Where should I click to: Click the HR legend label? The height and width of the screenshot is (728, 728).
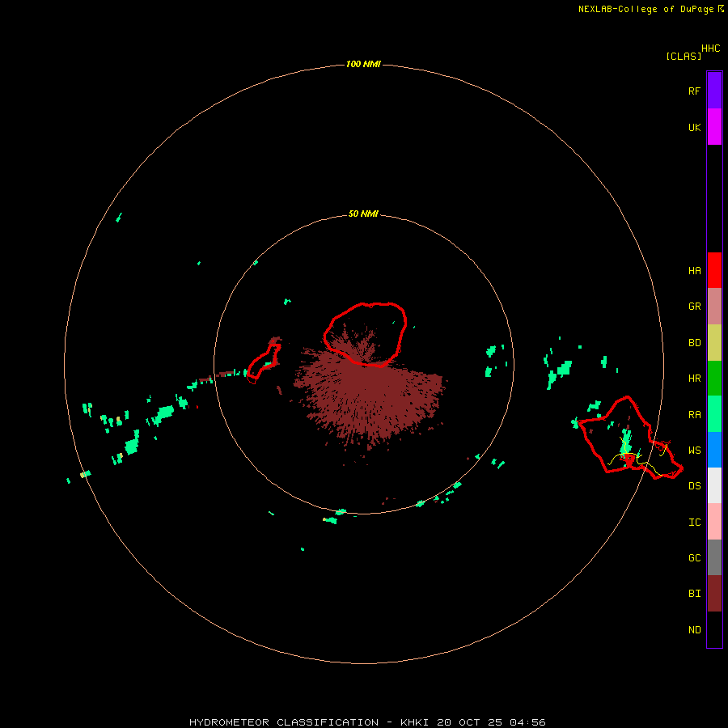pyautogui.click(x=694, y=379)
